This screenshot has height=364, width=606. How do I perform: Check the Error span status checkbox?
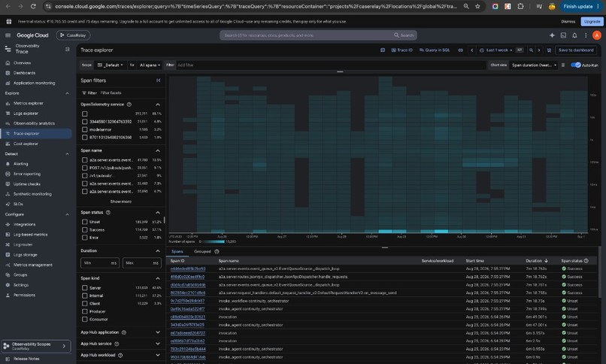point(85,238)
